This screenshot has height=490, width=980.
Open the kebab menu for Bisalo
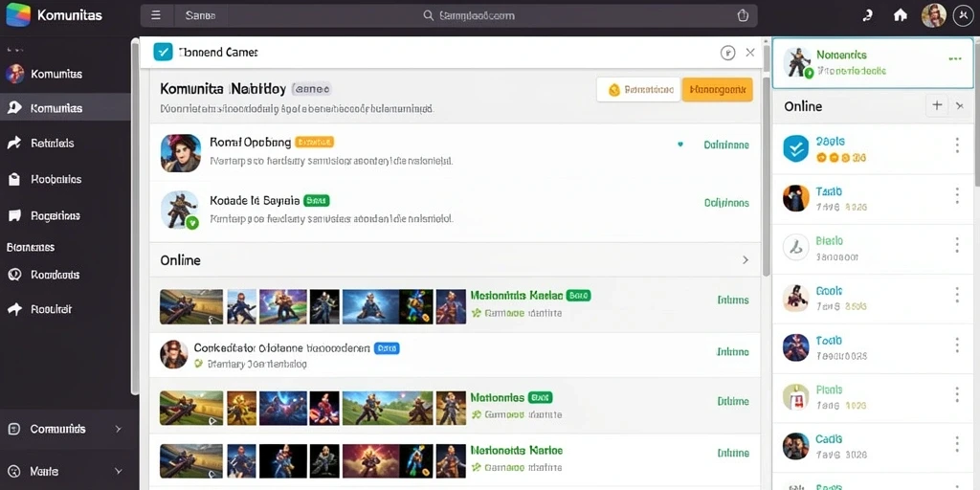point(956,245)
